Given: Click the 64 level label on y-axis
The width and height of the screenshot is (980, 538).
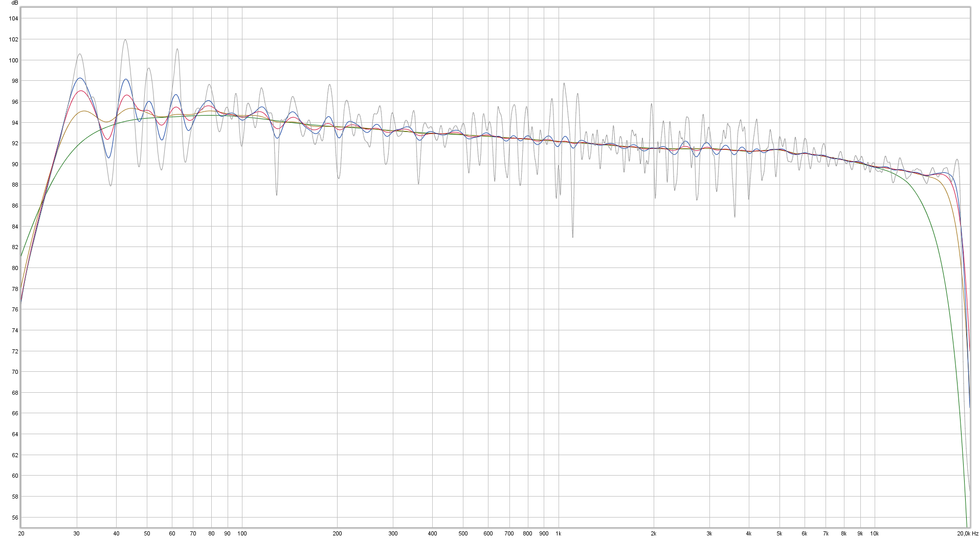Looking at the screenshot, I should click(15, 435).
